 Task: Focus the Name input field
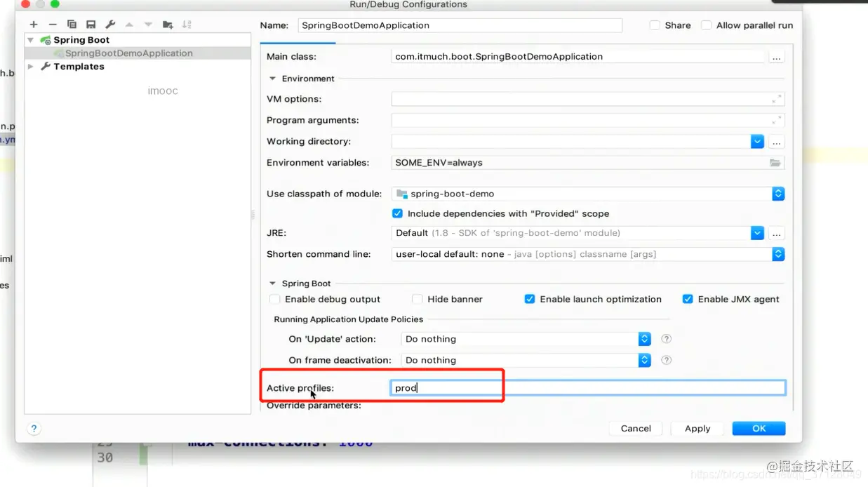coord(460,25)
